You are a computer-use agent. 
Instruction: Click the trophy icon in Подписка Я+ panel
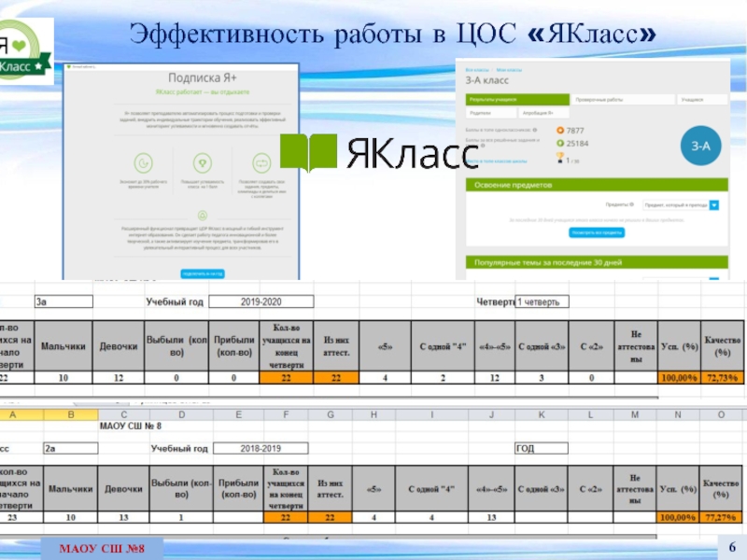(203, 163)
